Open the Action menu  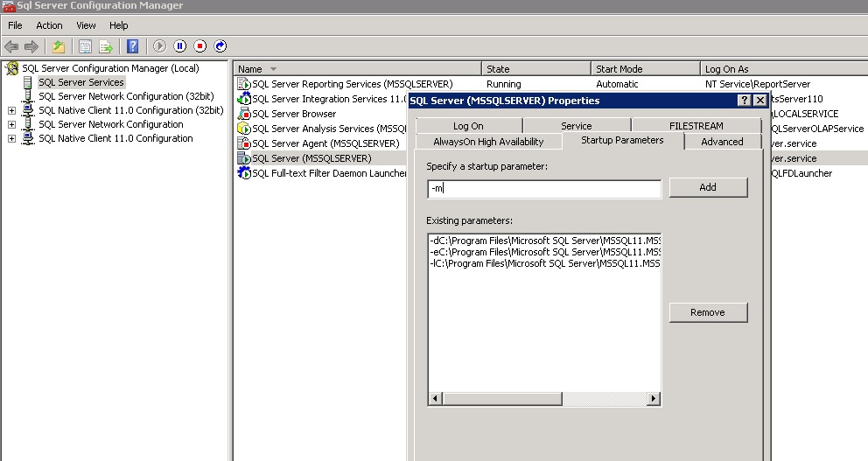(49, 25)
